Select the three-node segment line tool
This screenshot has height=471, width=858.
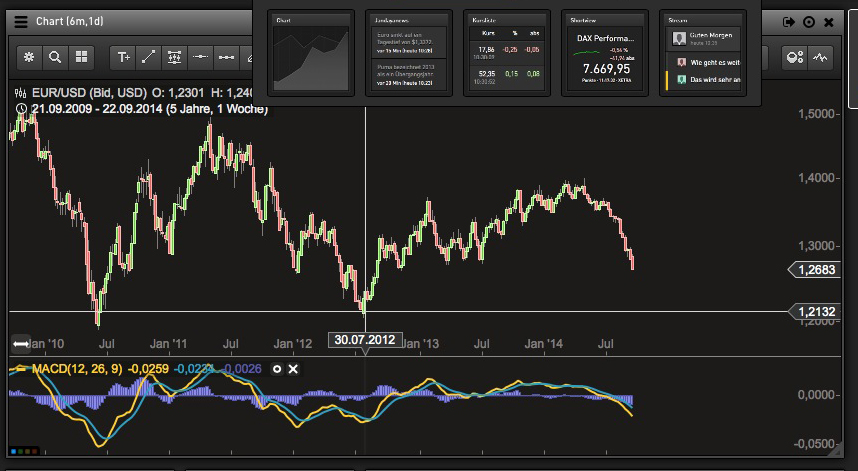227,57
